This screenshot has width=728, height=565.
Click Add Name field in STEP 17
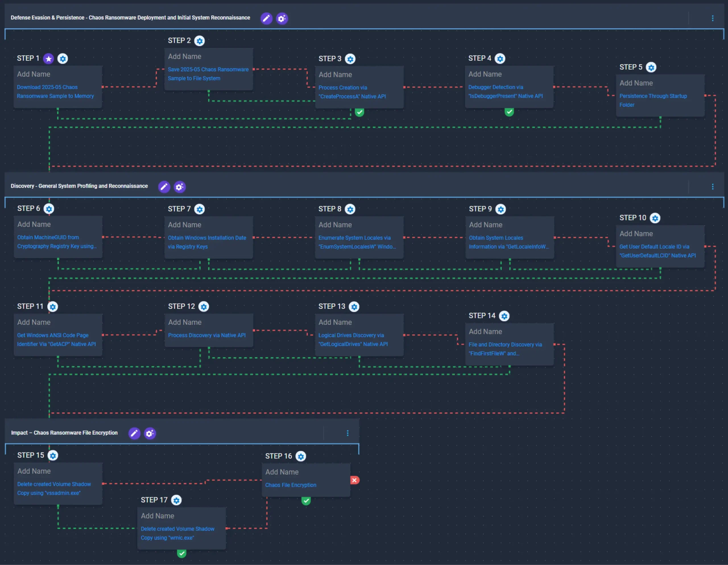(x=157, y=516)
